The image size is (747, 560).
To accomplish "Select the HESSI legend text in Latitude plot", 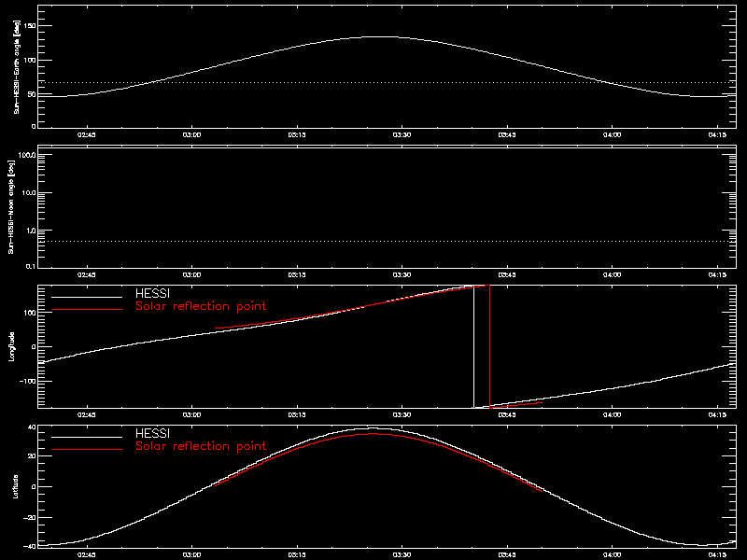I will 152,433.
